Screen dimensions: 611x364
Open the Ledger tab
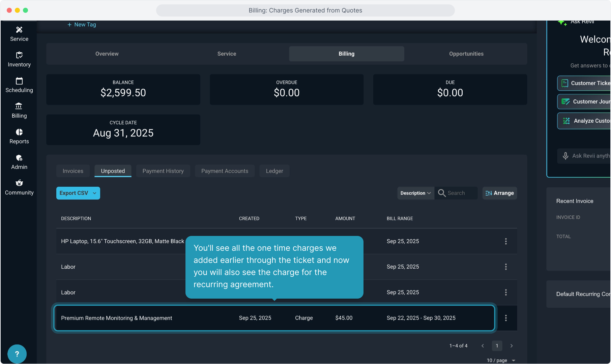pyautogui.click(x=274, y=171)
